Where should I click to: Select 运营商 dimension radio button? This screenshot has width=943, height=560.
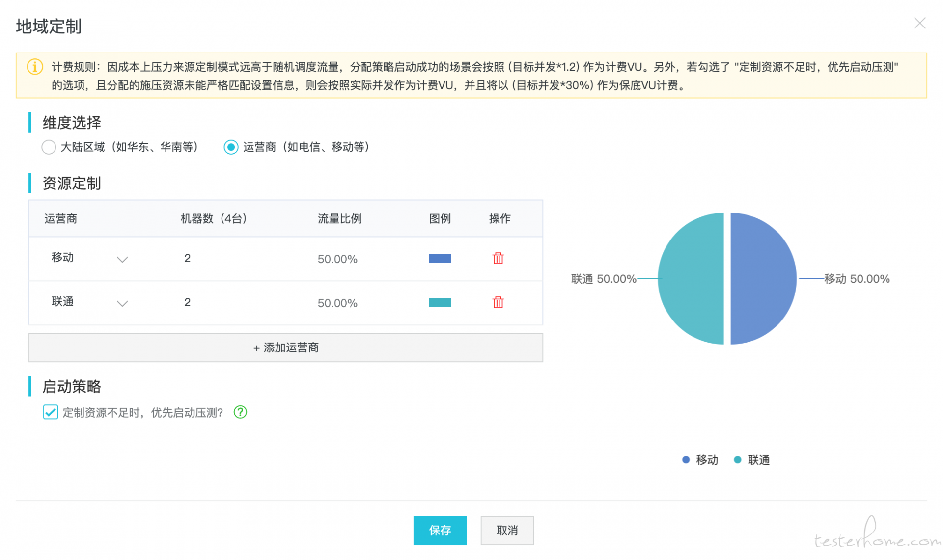[231, 147]
